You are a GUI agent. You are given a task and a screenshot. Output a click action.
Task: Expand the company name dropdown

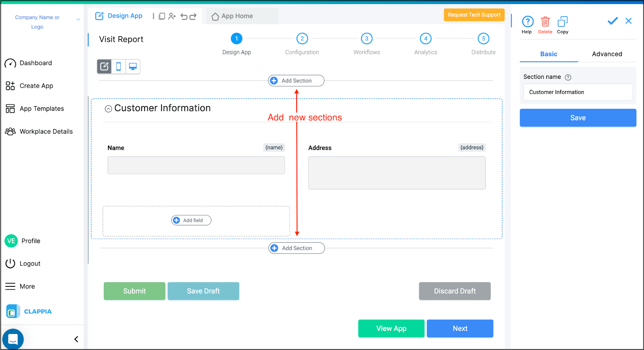78,19
